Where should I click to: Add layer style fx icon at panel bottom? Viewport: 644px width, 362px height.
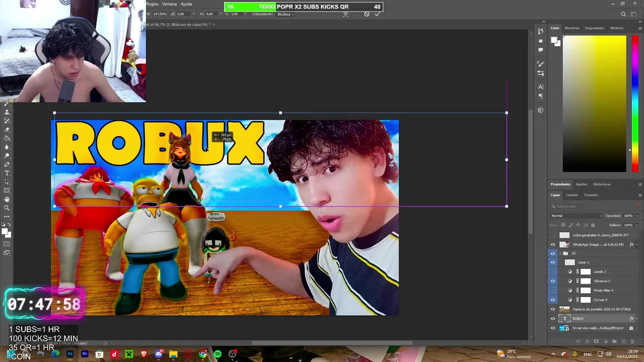click(587, 341)
